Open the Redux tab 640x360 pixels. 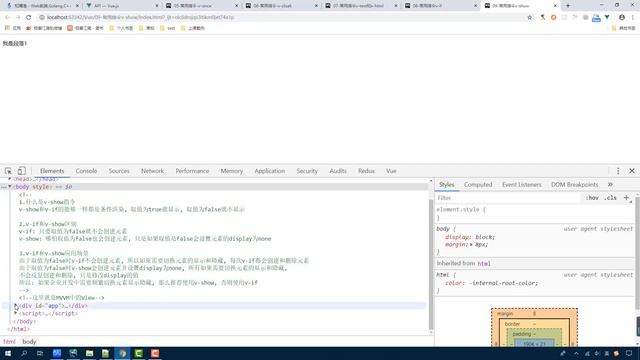point(366,171)
